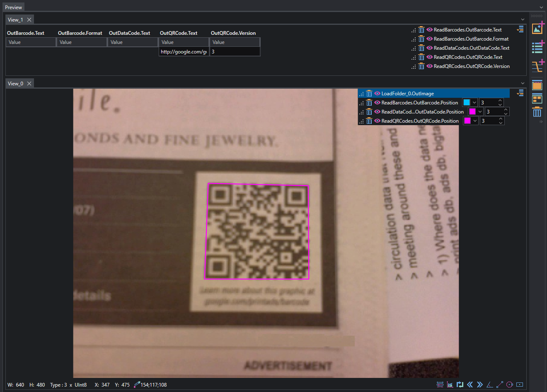Open color dropdown for OutDataCode.Position
This screenshot has width=547, height=392.
[x=480, y=112]
